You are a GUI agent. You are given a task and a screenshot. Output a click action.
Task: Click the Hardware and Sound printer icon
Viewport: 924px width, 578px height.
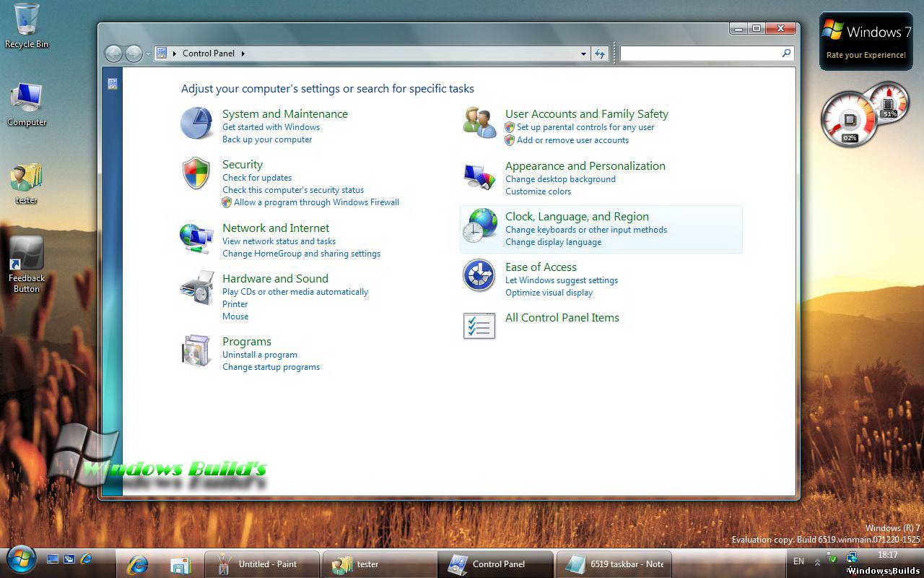point(196,288)
